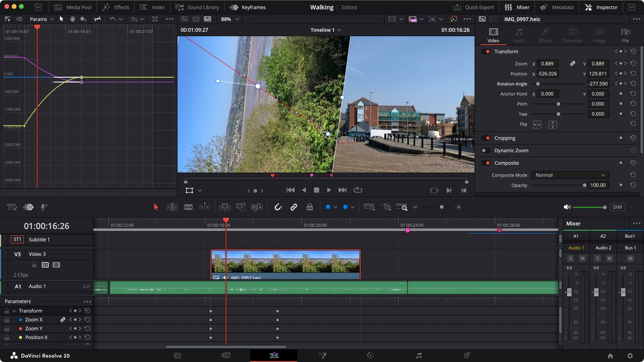Viewport: 644px width, 362px height.
Task: Open the Fairlight page music icon
Action: pyautogui.click(x=419, y=355)
